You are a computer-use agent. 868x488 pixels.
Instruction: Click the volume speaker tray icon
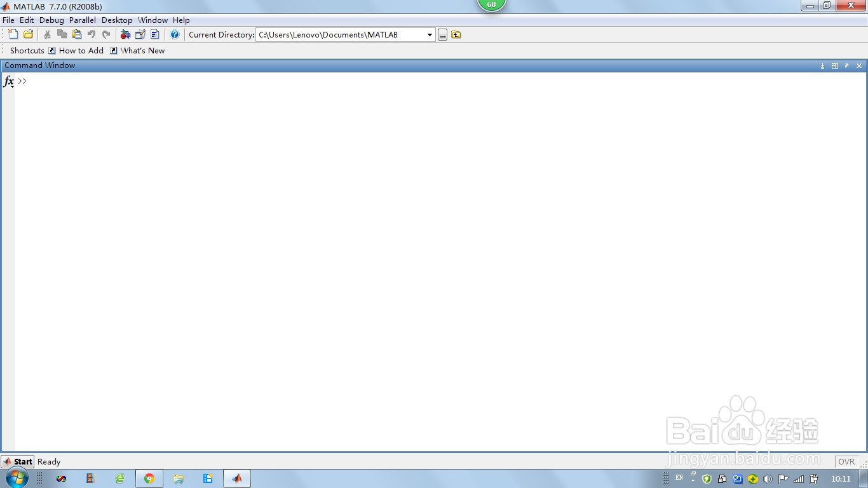[x=768, y=479]
